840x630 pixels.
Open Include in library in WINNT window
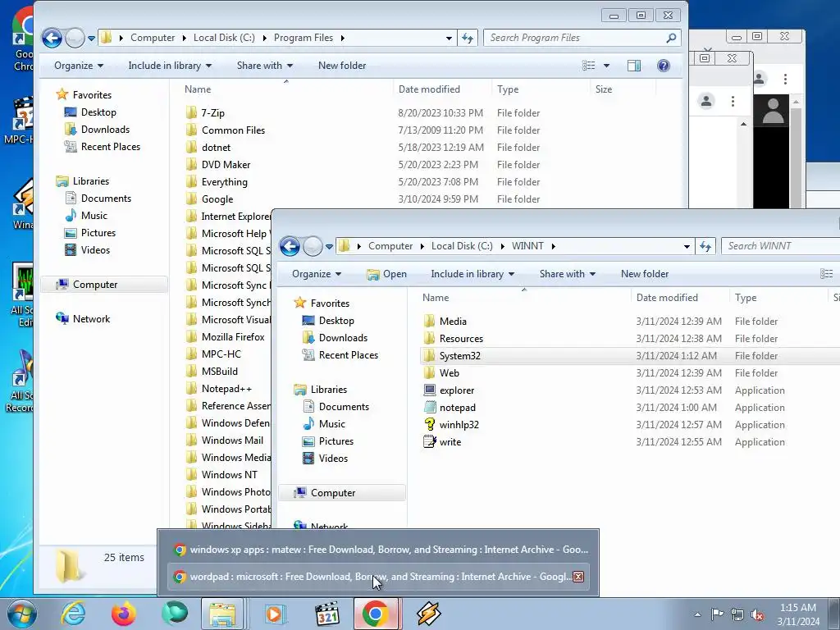[472, 274]
